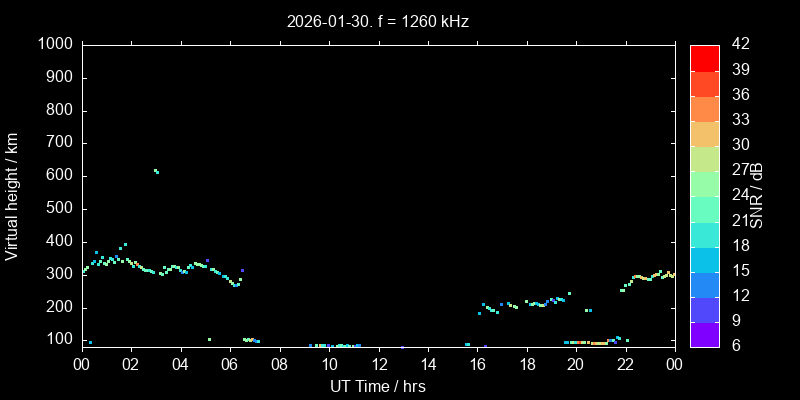The height and width of the screenshot is (400, 800).
Task: Click the 18 tick label on the time axis
Action: (526, 365)
